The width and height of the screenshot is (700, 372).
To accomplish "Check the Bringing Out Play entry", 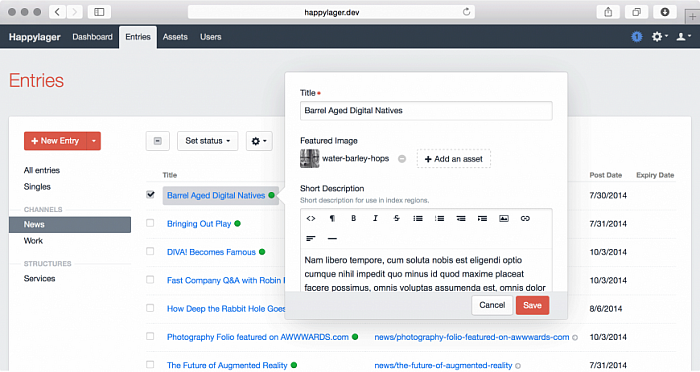I will coord(150,223).
